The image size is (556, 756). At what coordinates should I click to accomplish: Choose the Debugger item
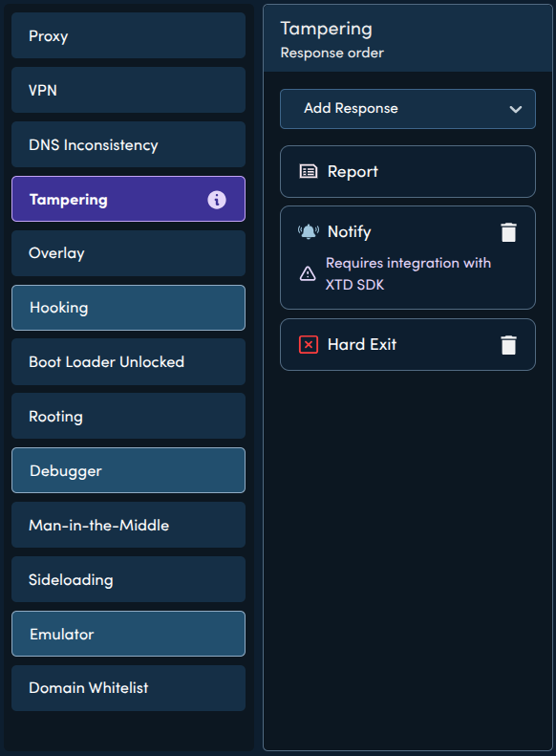pyautogui.click(x=129, y=470)
